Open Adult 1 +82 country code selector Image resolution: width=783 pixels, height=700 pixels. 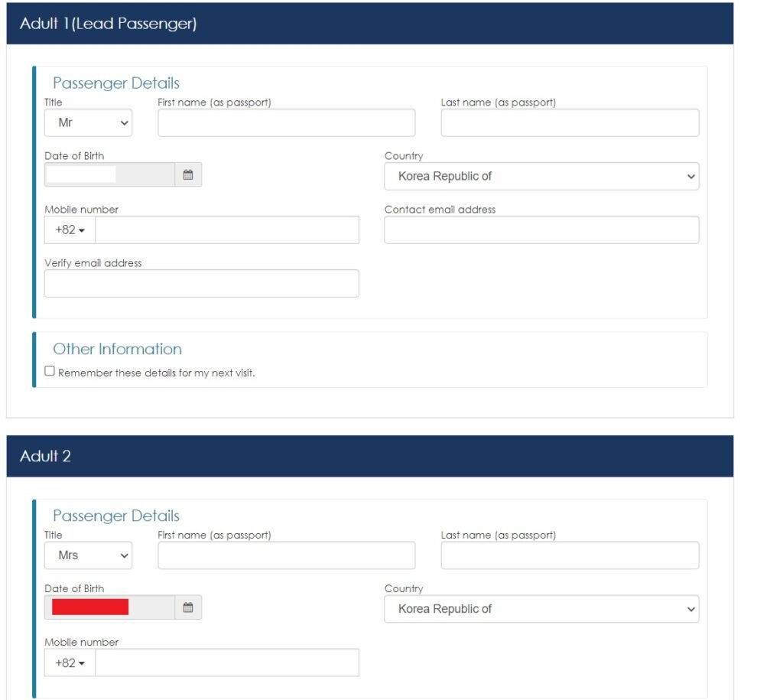pos(70,230)
